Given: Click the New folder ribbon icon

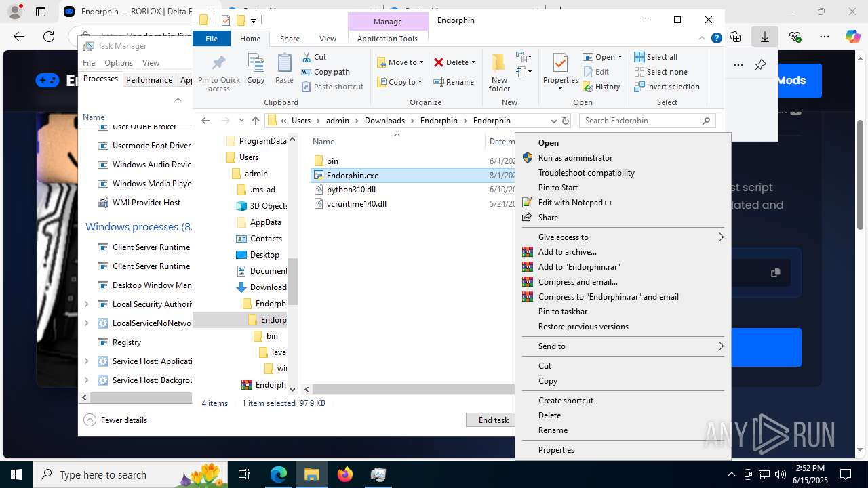Looking at the screenshot, I should coord(499,63).
